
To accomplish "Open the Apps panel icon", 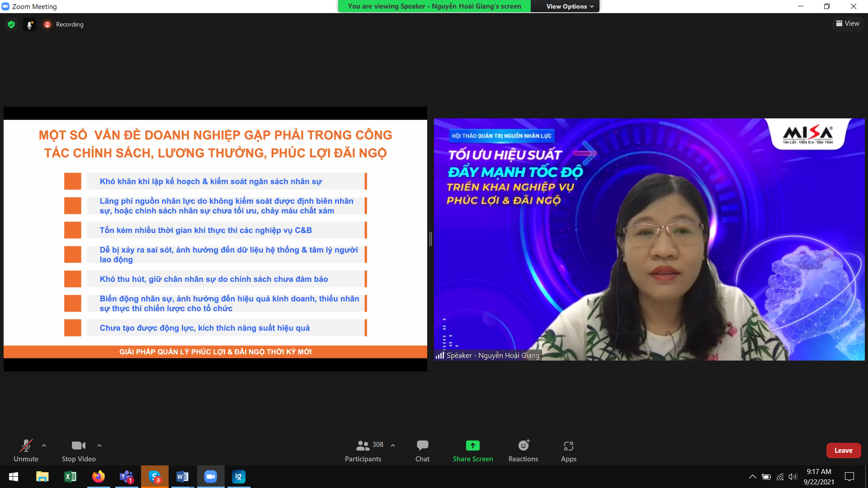I will coord(568,446).
